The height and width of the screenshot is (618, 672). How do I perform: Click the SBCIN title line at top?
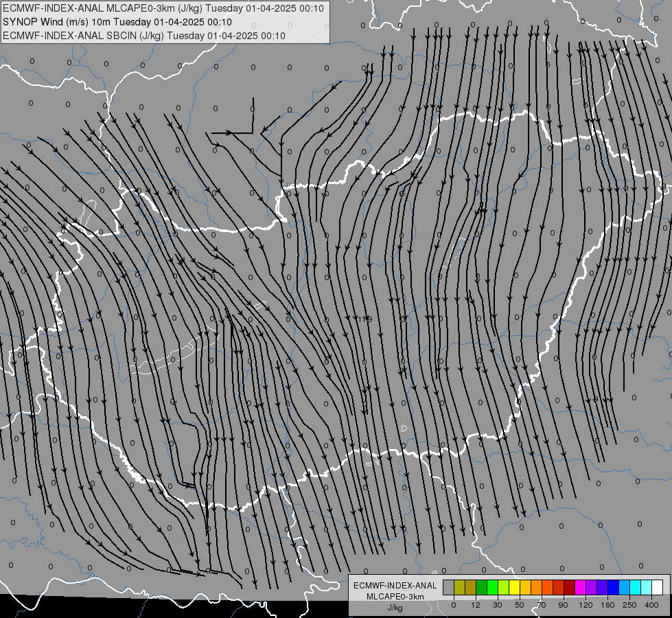click(x=144, y=36)
